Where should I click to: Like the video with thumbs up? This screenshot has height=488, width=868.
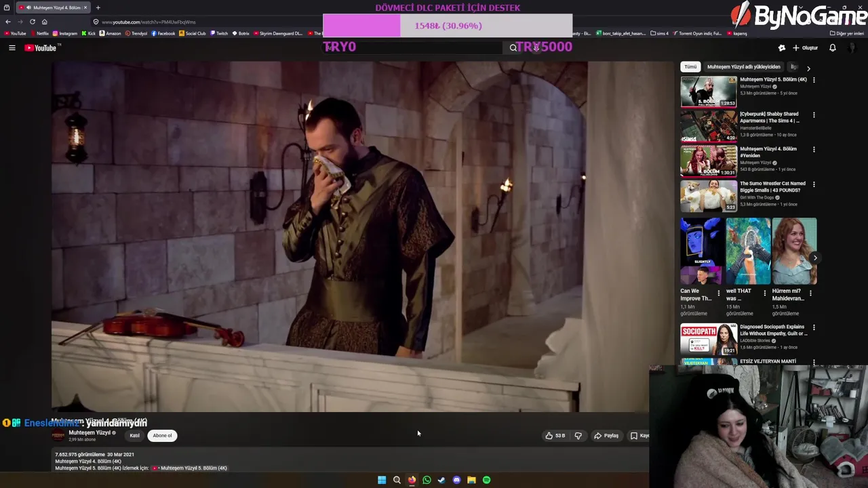(555, 436)
